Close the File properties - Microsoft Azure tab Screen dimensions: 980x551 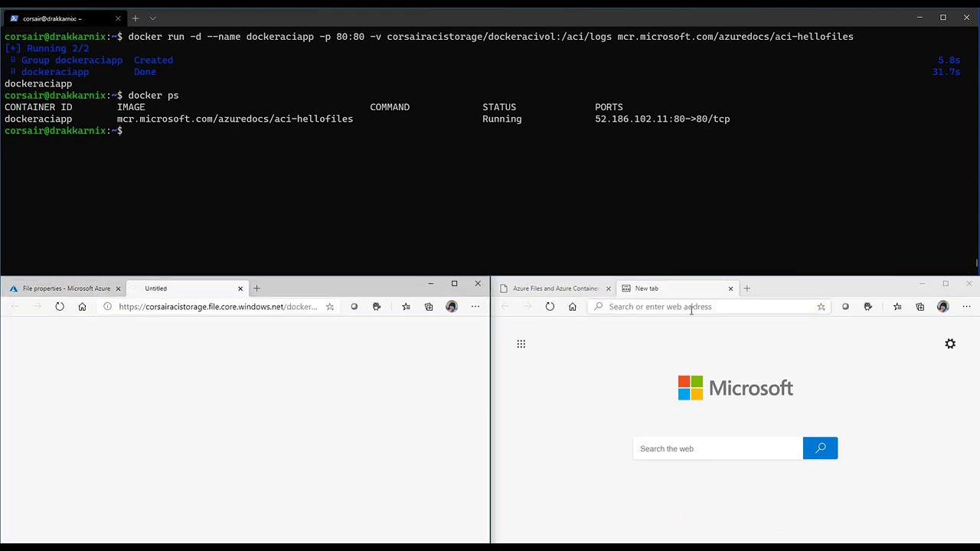pos(118,289)
